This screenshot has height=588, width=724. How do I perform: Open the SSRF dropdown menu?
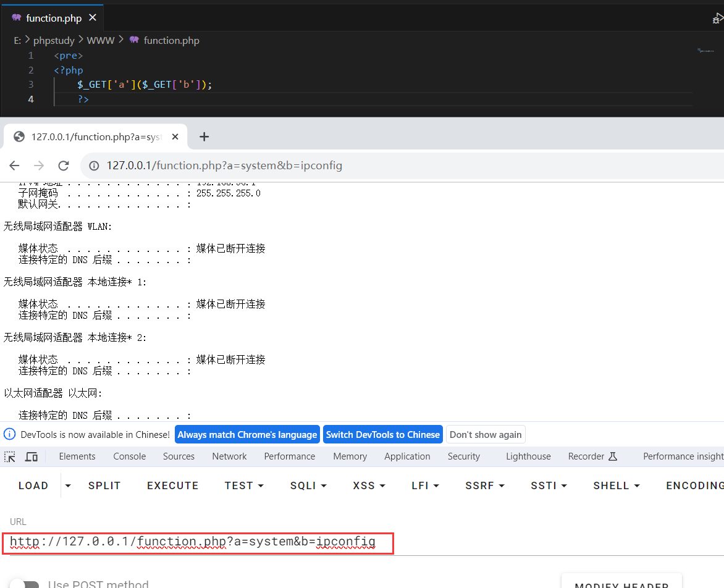pyautogui.click(x=484, y=485)
